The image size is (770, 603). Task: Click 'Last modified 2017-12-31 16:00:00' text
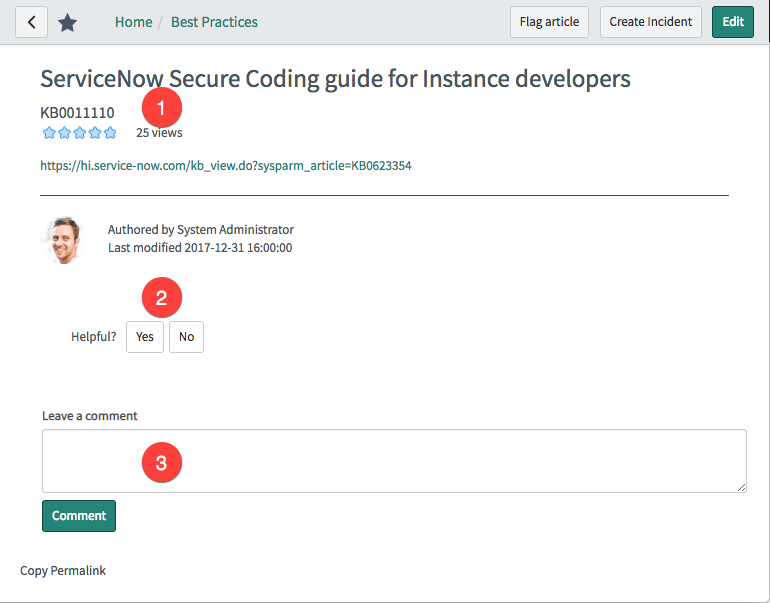pos(200,247)
